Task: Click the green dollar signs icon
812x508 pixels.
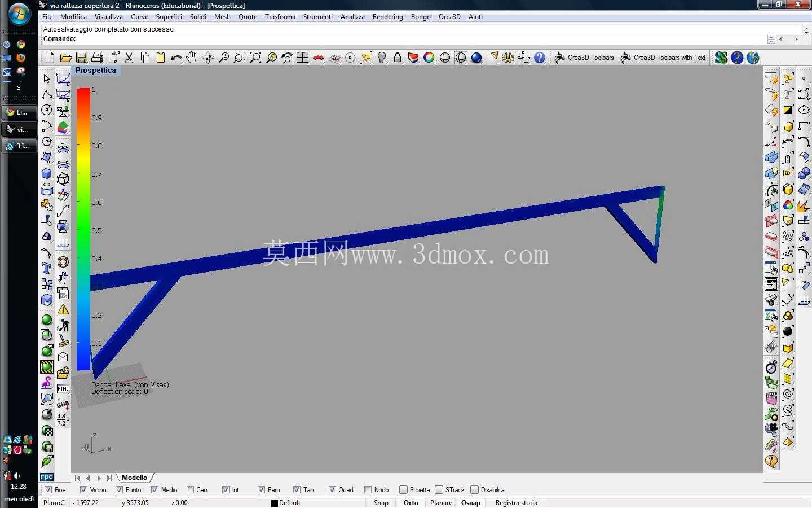Action: click(x=721, y=58)
